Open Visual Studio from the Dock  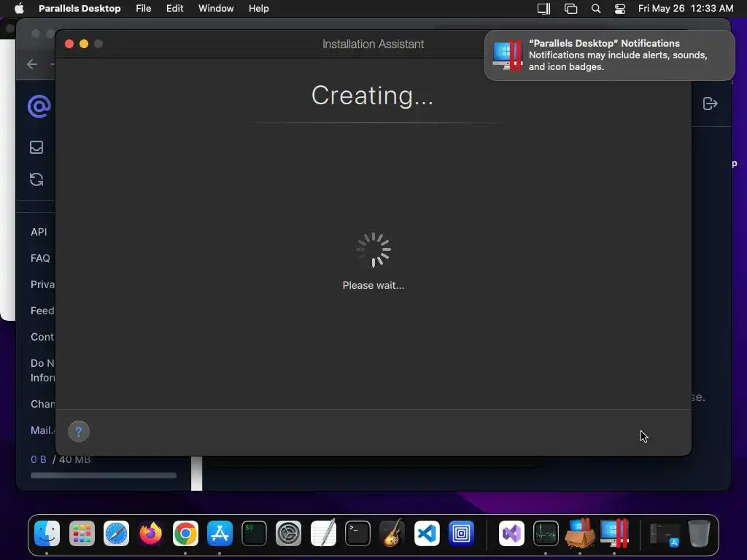[511, 533]
